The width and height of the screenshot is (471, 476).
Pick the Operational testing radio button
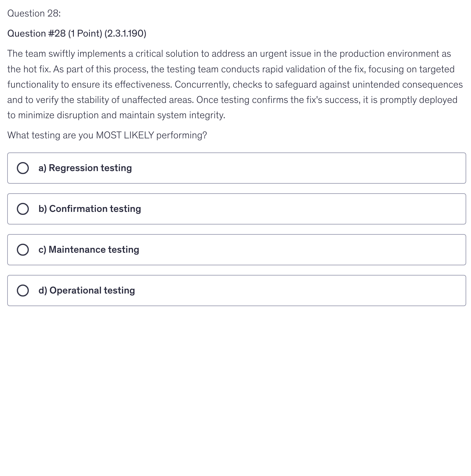point(23,291)
